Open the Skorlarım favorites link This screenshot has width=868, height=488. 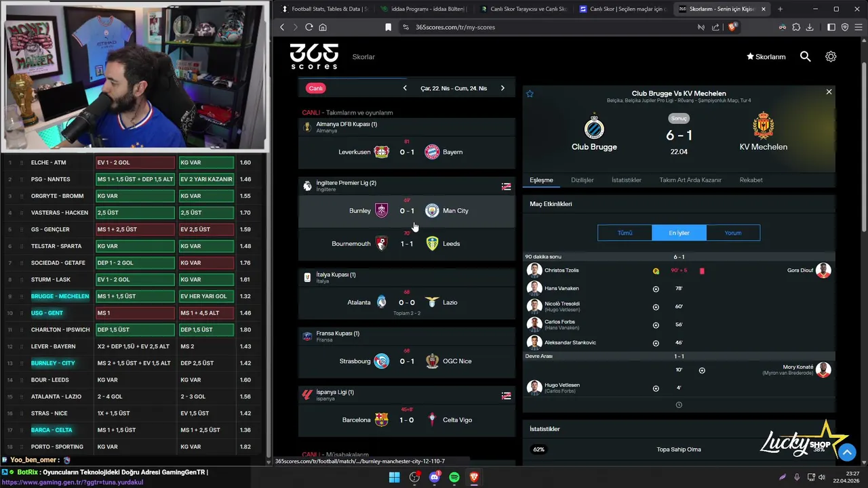pos(766,57)
